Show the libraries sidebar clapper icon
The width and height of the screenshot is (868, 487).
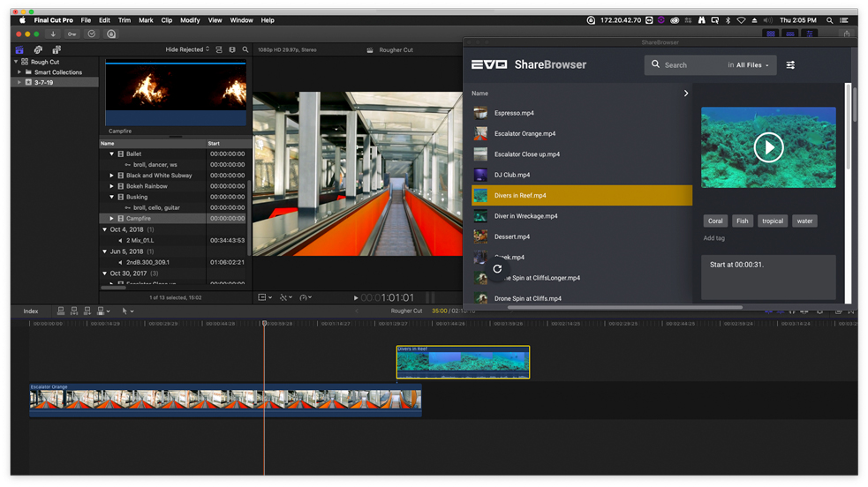[19, 49]
